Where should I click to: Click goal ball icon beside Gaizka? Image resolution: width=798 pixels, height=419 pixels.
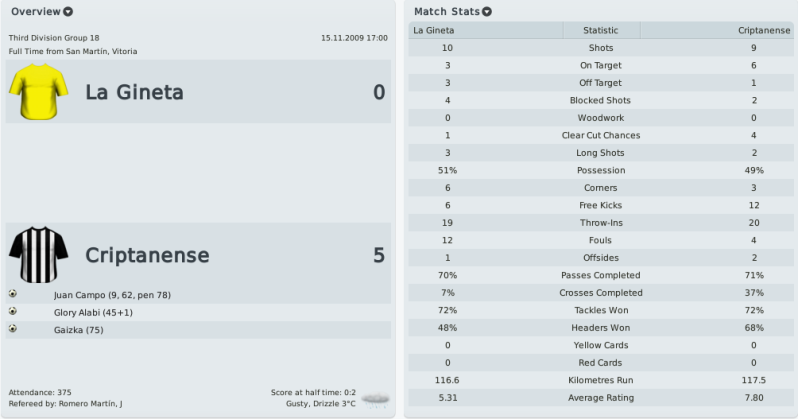click(x=13, y=328)
